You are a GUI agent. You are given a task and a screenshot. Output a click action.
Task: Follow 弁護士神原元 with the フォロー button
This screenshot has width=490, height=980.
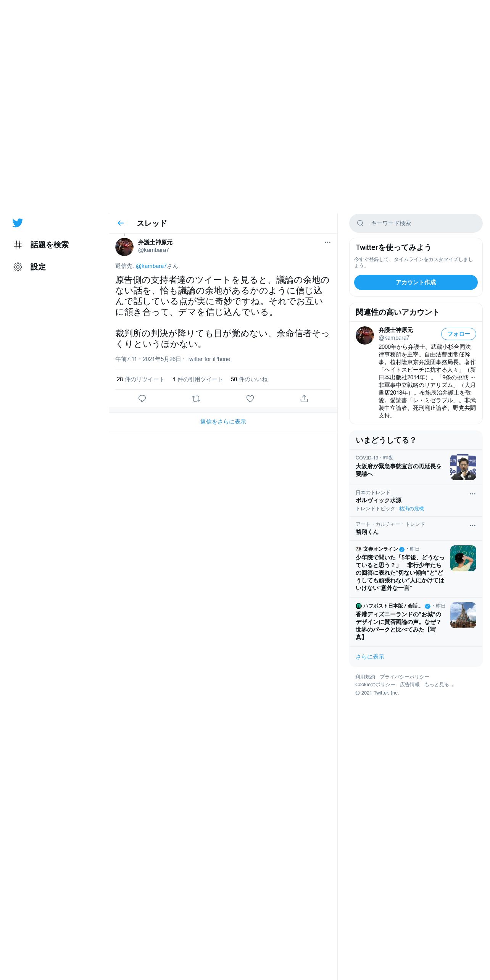pos(459,334)
